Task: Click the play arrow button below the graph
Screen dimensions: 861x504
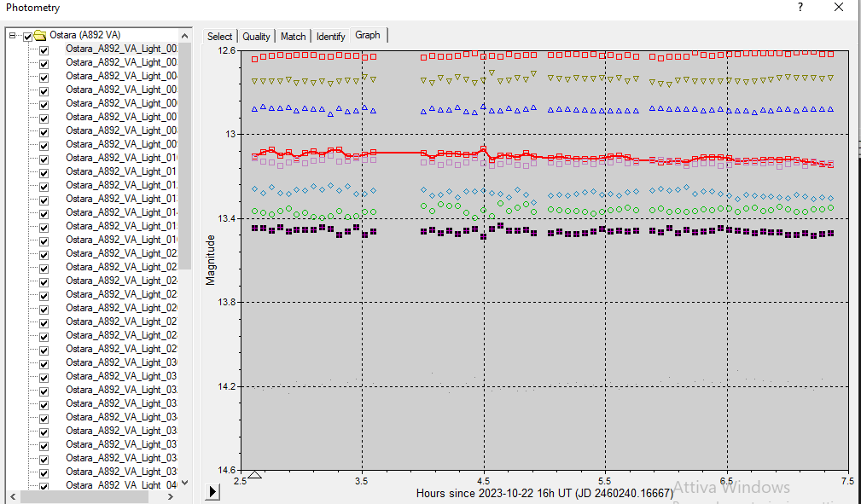Action: 212,491
